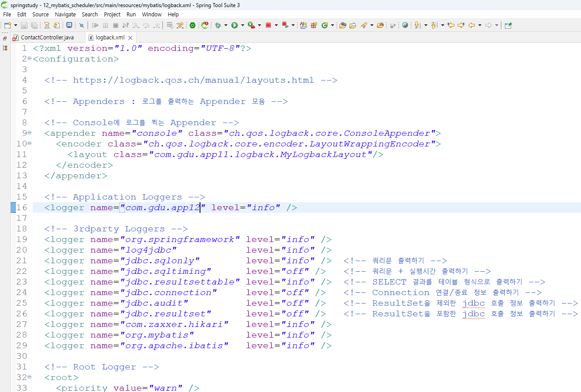Viewport: 581px width, 392px height.
Task: Collapse the encoder element on line 10
Action: 30,143
